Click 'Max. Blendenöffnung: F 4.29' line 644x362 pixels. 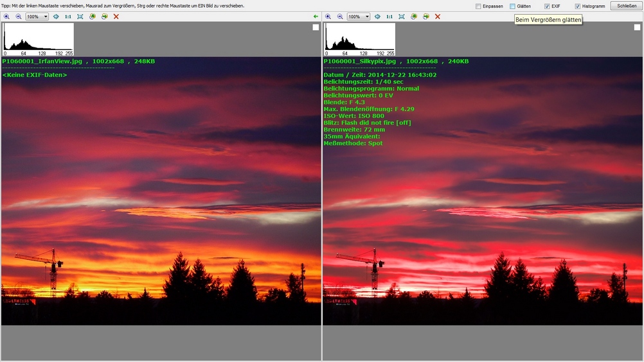tap(369, 109)
